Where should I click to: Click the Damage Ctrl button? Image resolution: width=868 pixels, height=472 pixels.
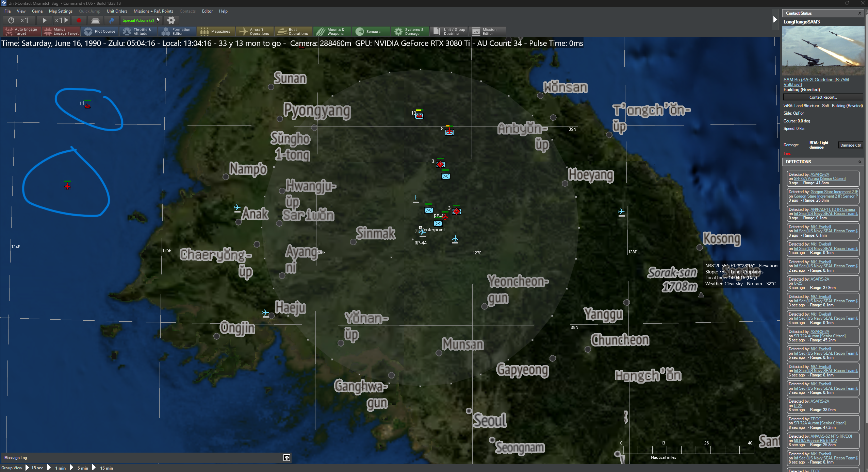(x=850, y=145)
